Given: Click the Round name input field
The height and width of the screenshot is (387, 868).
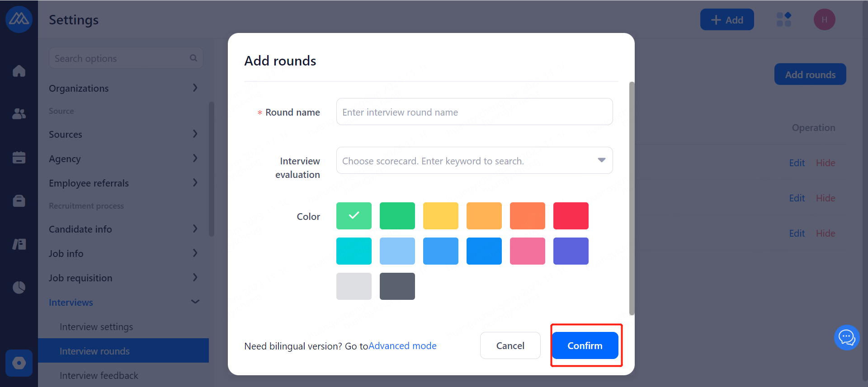Looking at the screenshot, I should click(474, 112).
